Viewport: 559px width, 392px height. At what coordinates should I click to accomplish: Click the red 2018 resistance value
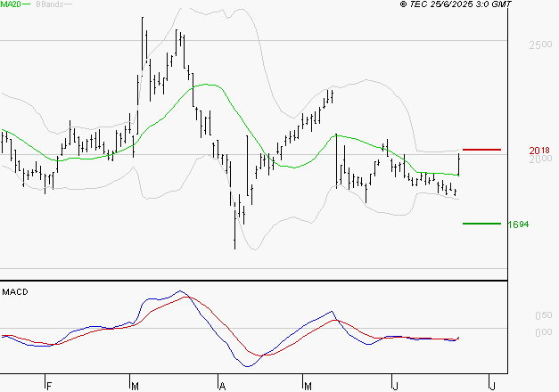[x=539, y=151]
